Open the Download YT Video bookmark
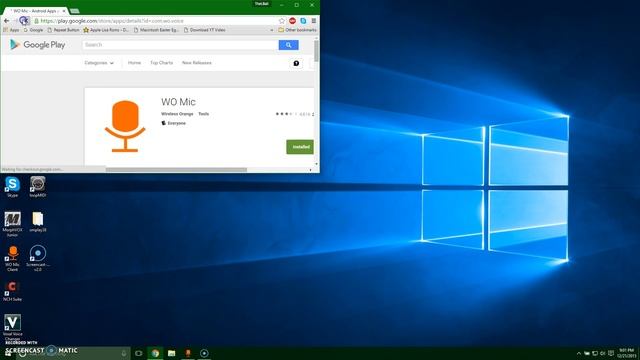 204,30
